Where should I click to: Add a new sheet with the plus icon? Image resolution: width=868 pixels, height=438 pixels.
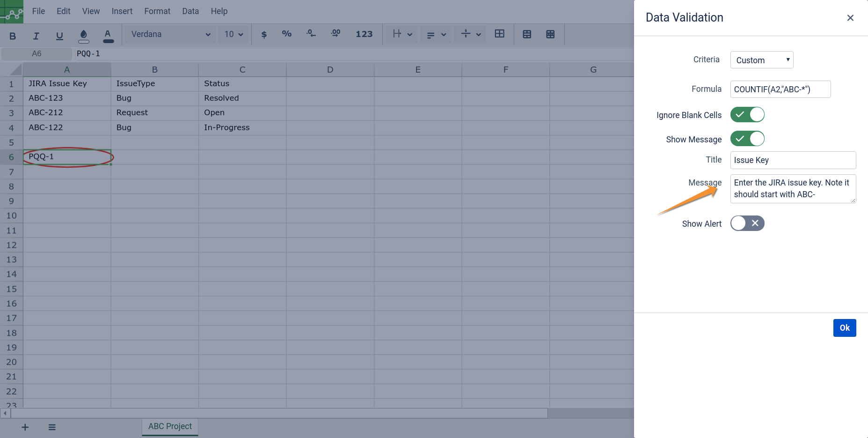pos(25,427)
